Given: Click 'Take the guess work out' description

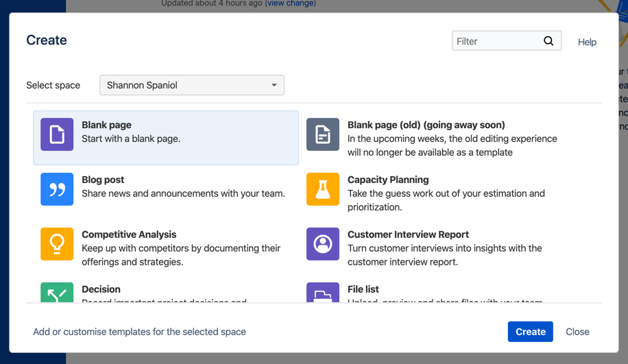Looking at the screenshot, I should coord(446,200).
